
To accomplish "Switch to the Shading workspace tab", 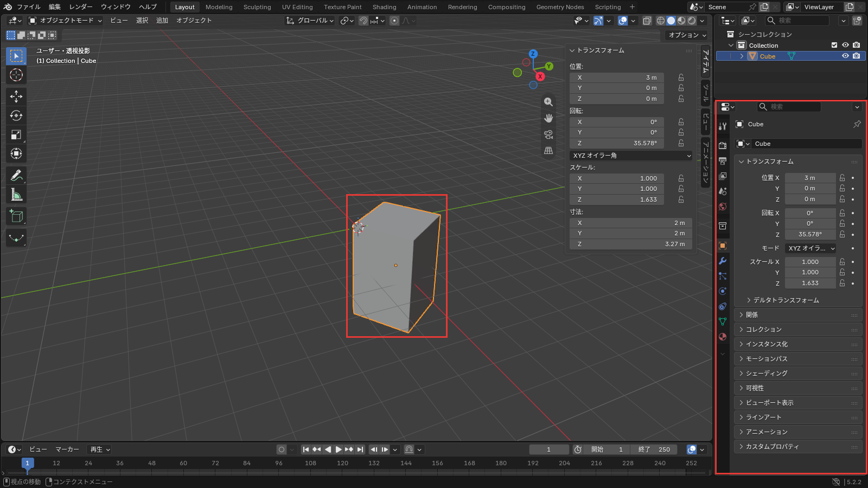I will pos(385,7).
